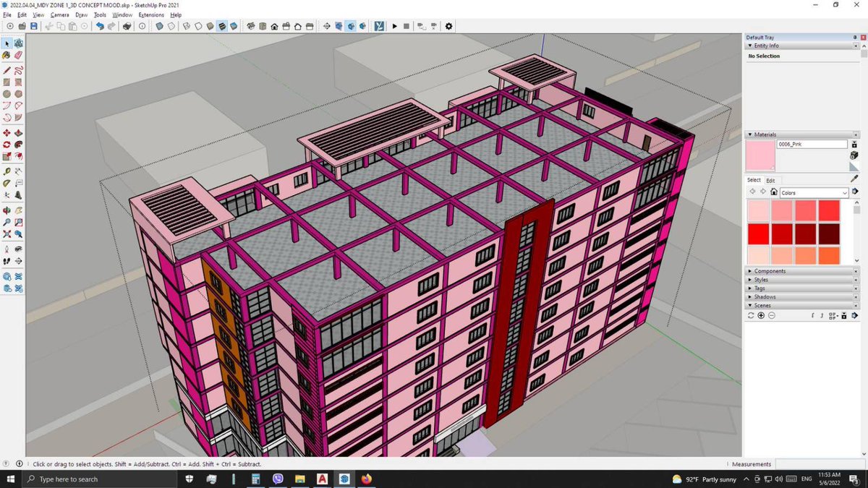Choose the Orbit camera tool
This screenshot has width=868, height=488.
point(7,210)
